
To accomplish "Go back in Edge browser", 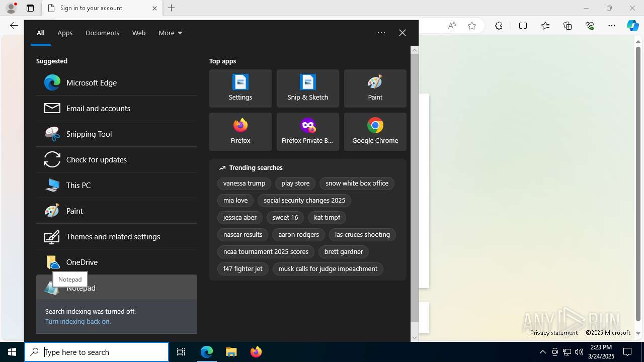I will 14,26.
